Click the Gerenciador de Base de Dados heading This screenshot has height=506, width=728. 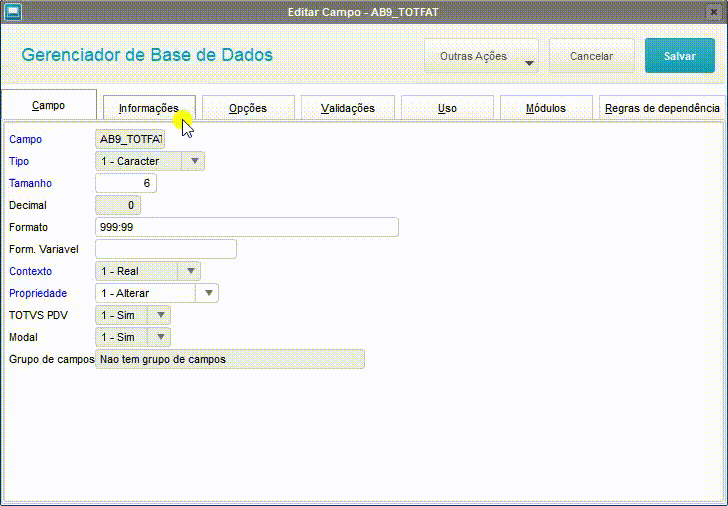point(147,55)
